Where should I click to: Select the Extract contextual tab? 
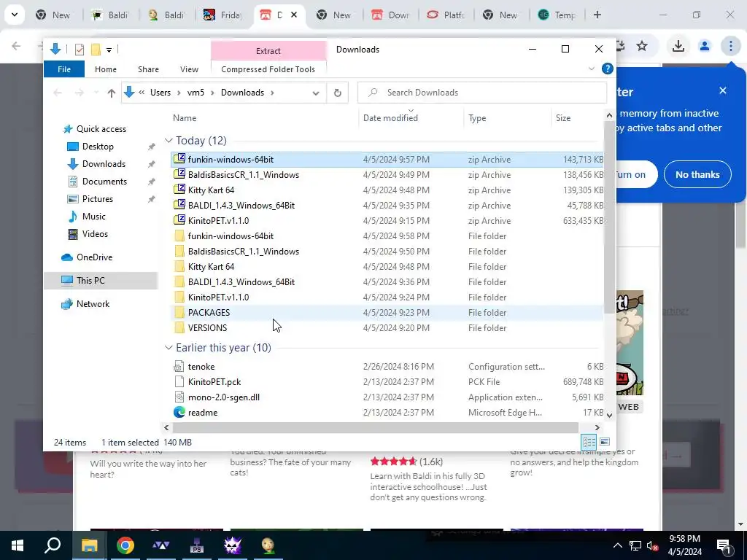[x=268, y=51]
